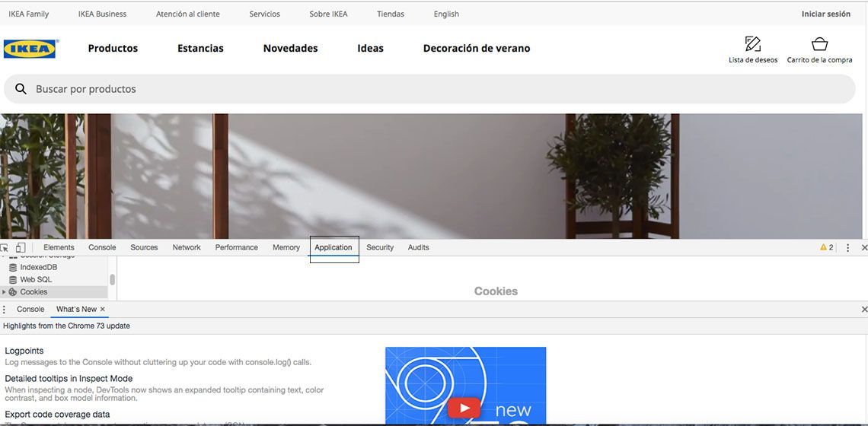Open the Ideas menu
Image resolution: width=868 pixels, height=426 pixels.
click(x=370, y=48)
